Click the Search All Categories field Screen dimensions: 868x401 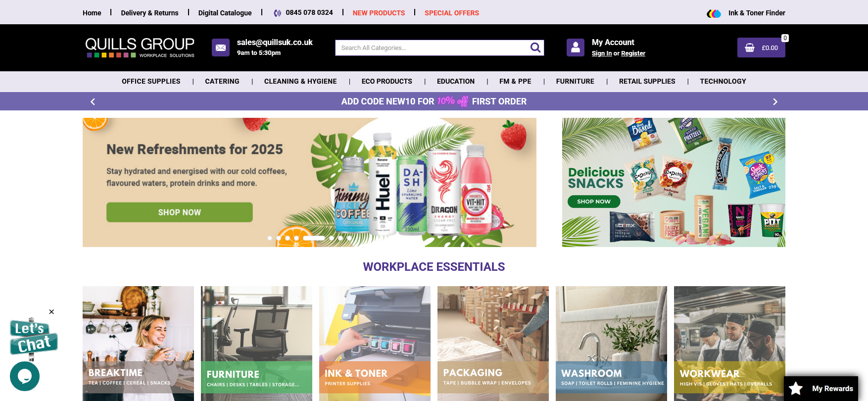pos(432,48)
